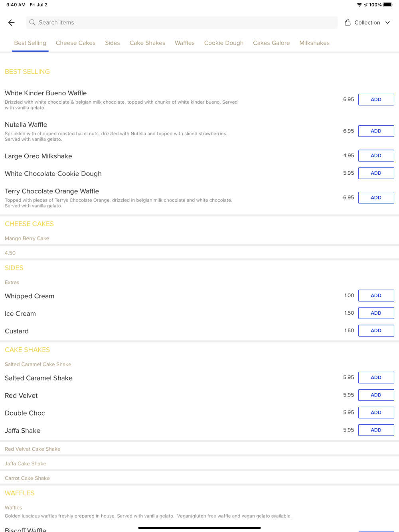The height and width of the screenshot is (532, 399).
Task: Open the Milkshakes tab
Action: click(x=314, y=43)
